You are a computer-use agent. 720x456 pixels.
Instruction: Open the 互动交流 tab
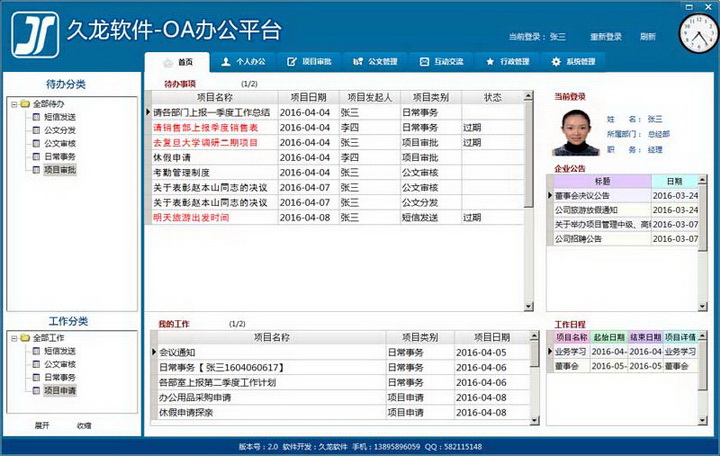coord(441,62)
